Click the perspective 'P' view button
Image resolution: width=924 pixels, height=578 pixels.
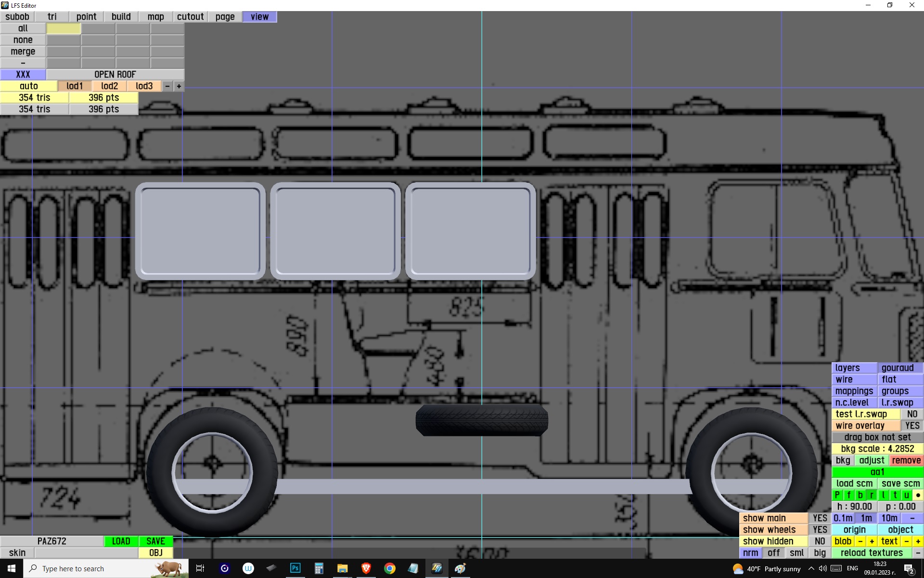(837, 495)
